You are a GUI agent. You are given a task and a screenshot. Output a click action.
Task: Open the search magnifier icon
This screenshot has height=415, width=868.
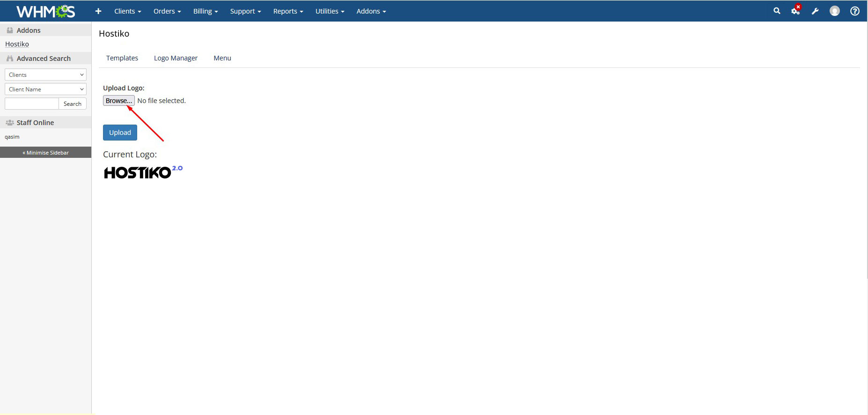coord(777,11)
